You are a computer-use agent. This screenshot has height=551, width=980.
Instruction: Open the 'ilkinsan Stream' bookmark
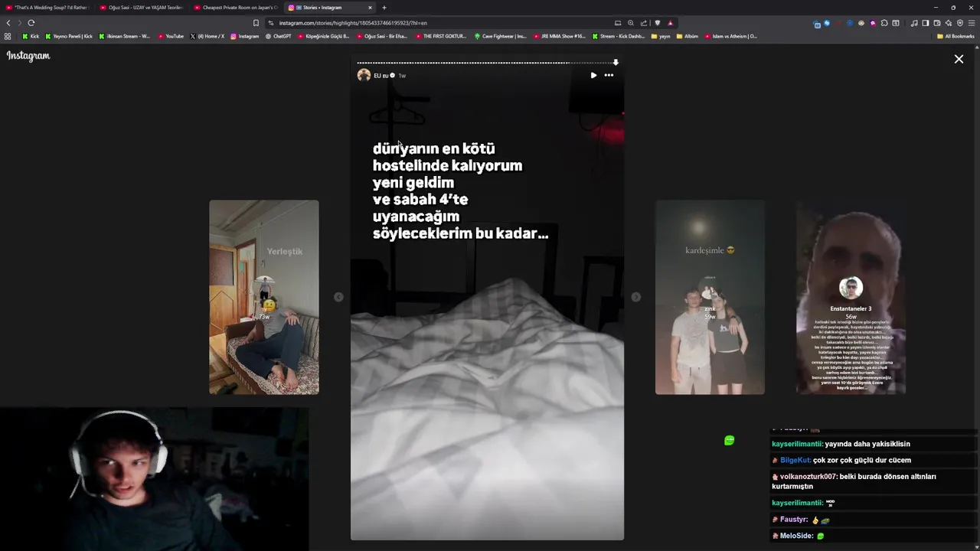coord(125,36)
